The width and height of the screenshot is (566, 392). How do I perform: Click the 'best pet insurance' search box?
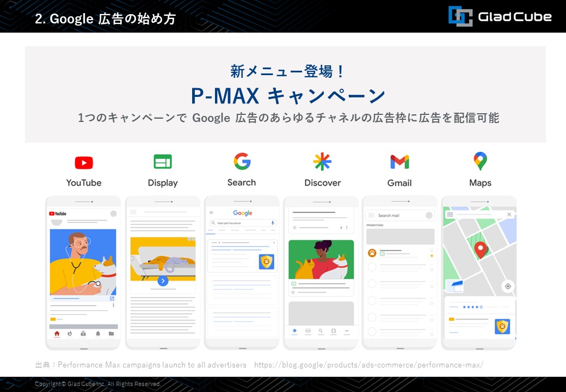pos(243,223)
